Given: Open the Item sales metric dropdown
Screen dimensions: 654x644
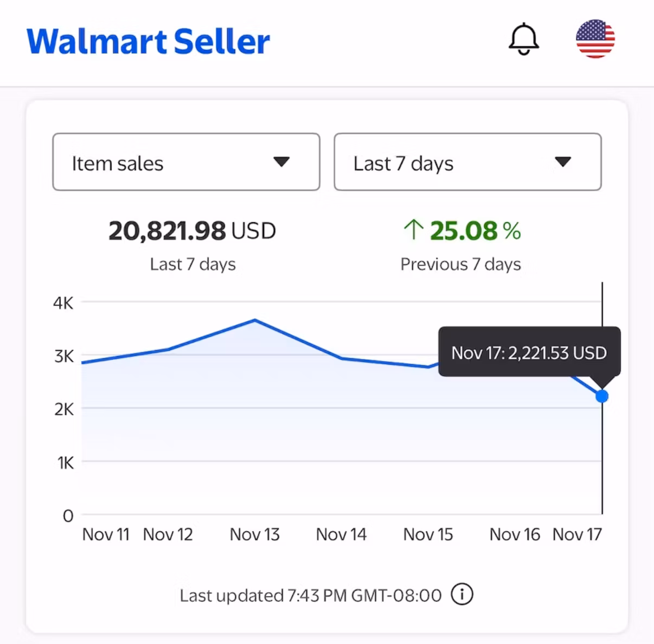Looking at the screenshot, I should click(186, 162).
